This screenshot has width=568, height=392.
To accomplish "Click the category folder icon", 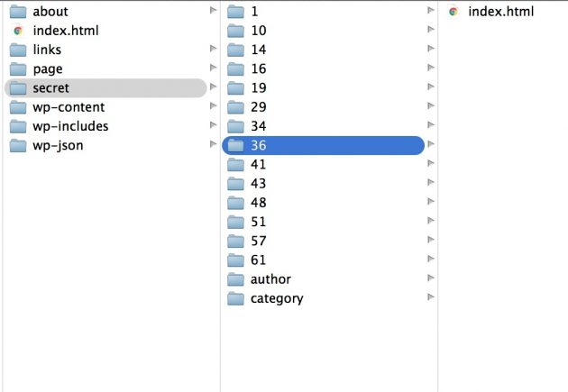I will click(235, 298).
